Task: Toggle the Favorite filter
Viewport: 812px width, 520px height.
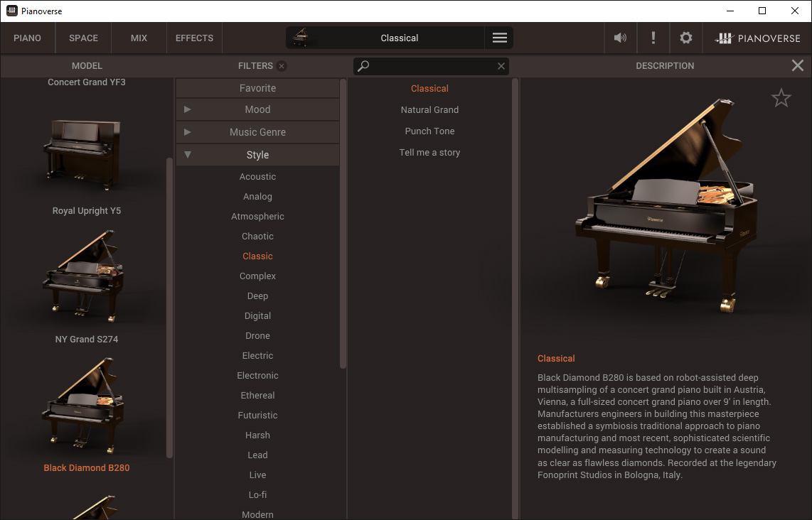Action: pyautogui.click(x=257, y=88)
